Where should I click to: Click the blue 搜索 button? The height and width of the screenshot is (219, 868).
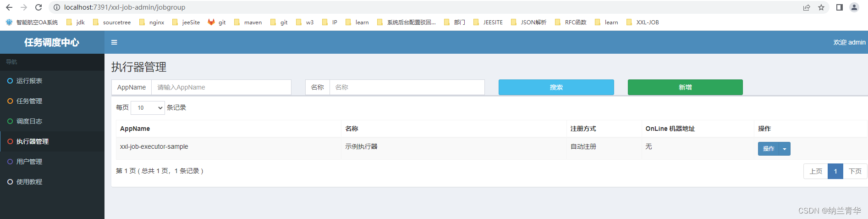tap(556, 87)
